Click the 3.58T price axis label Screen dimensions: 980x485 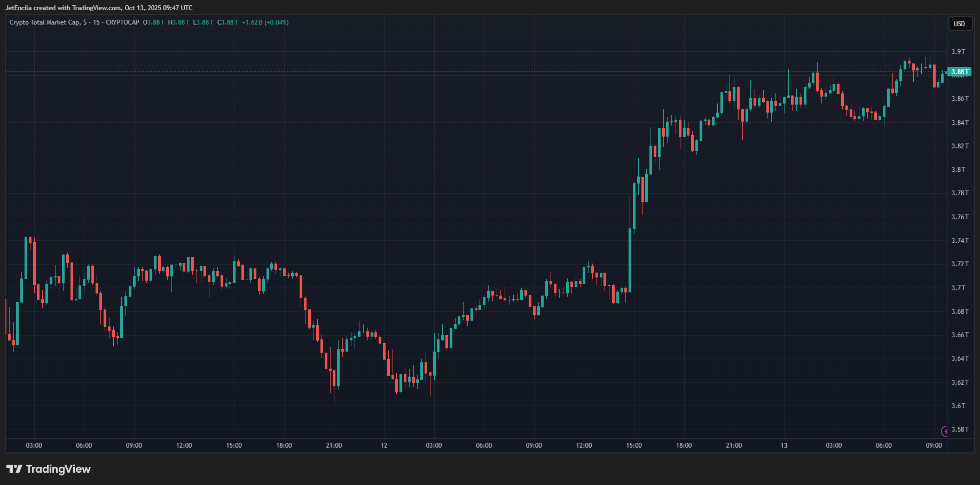point(959,430)
